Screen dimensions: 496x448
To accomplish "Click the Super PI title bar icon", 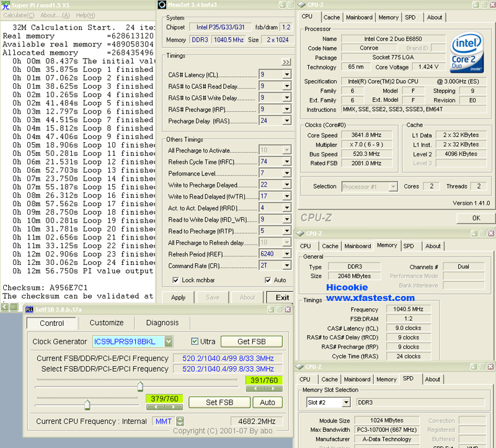I will click(x=6, y=5).
